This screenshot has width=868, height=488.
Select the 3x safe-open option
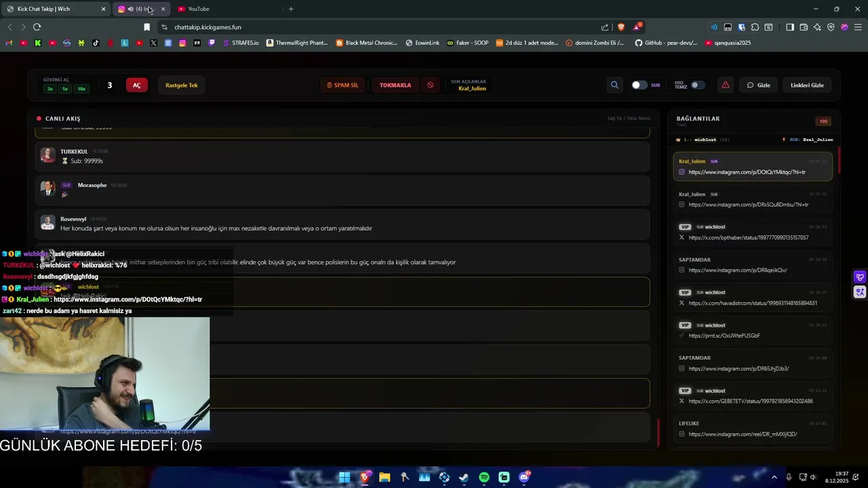coord(50,89)
